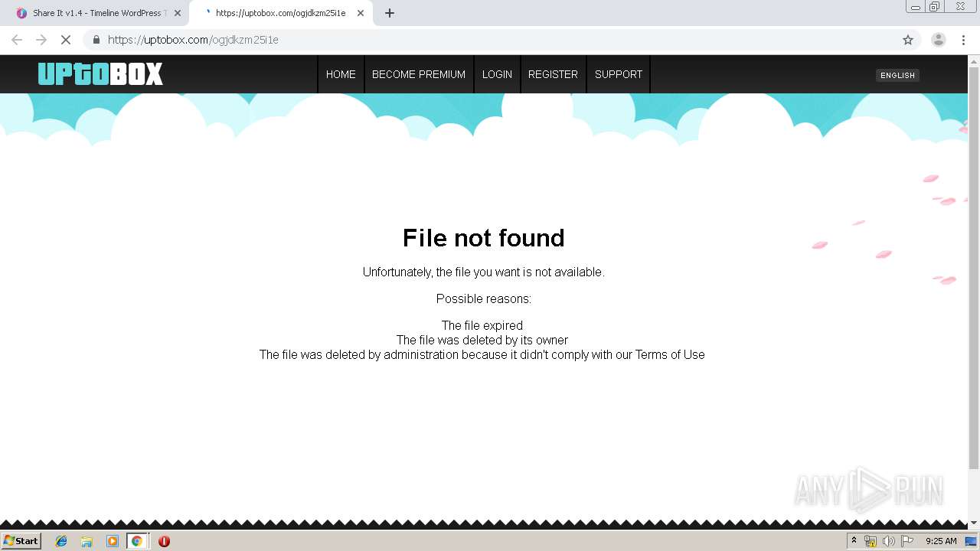980x551 pixels.
Task: Focus the uptobox.com address bar
Action: 490,40
